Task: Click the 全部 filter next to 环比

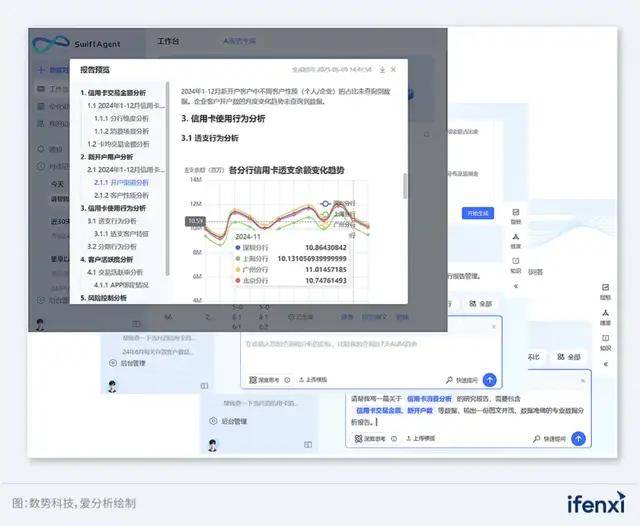Action: coord(569,357)
